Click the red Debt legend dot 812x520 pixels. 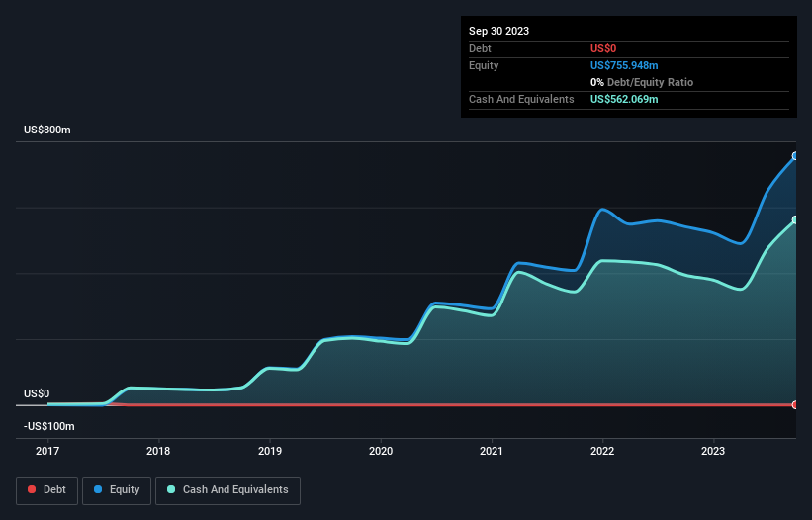[x=32, y=489]
